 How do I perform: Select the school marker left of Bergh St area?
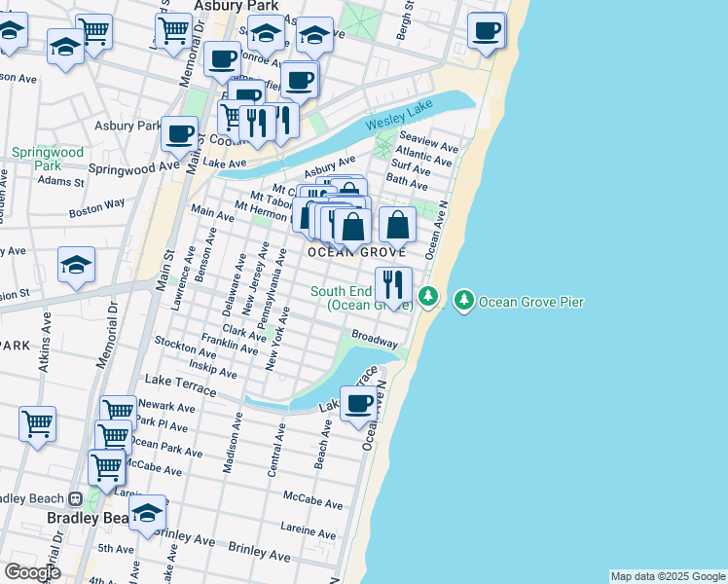pos(314,36)
